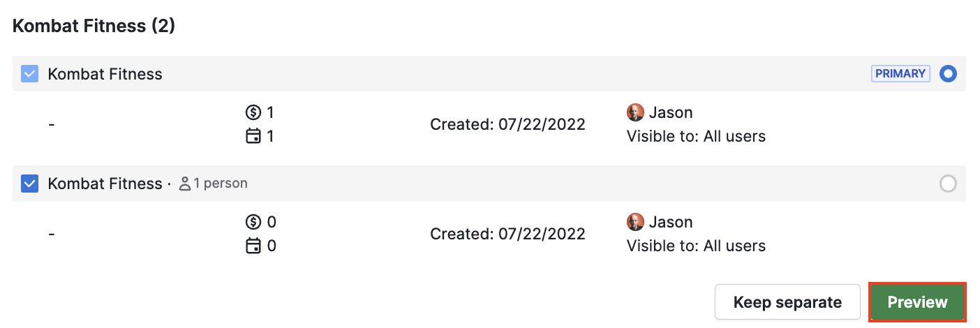Click the Keep separate button
Viewport: 980px width, 328px height.
[x=787, y=302]
